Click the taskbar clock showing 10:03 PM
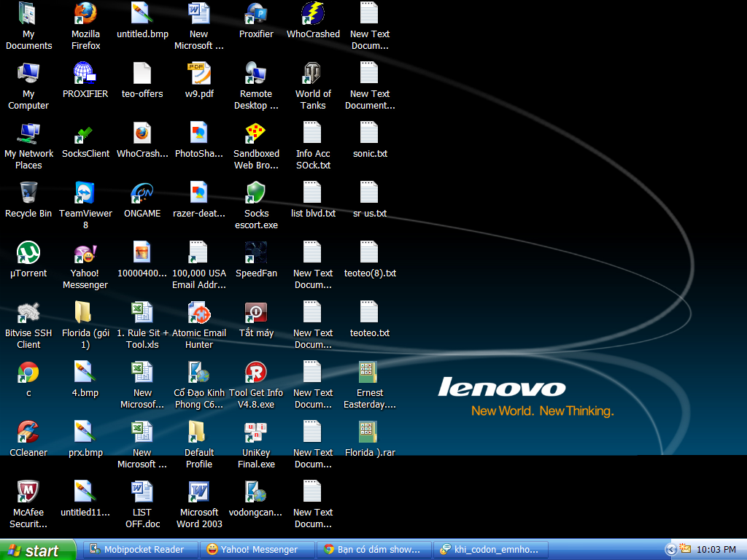The height and width of the screenshot is (560, 747). coord(716,550)
